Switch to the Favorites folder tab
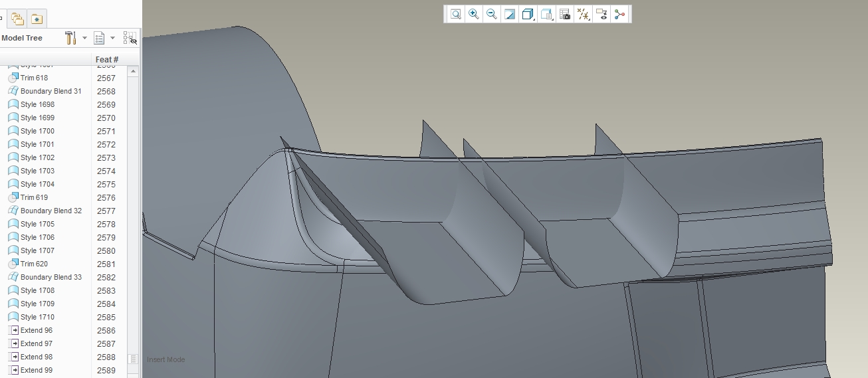 pos(36,19)
